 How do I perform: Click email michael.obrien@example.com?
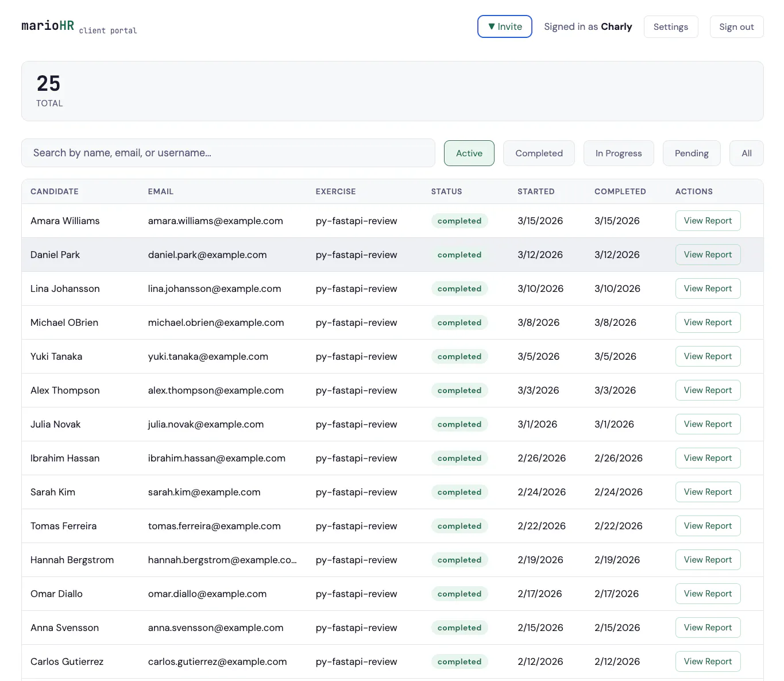216,322
